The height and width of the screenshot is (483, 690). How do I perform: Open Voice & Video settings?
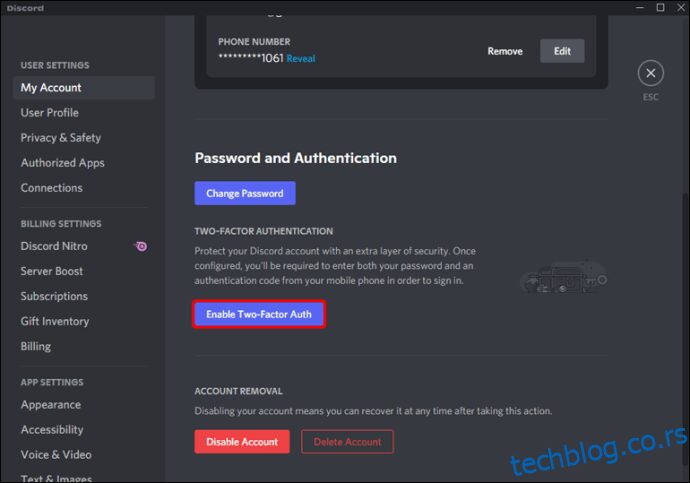point(84,455)
